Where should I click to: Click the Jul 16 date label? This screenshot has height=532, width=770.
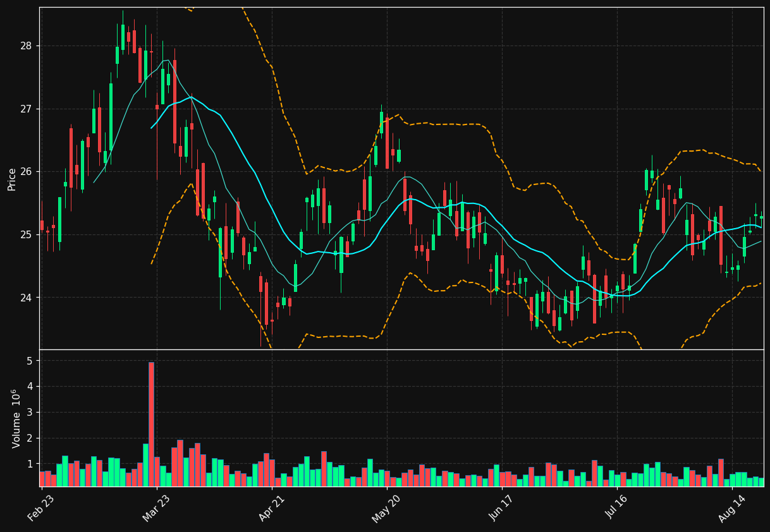click(x=616, y=508)
